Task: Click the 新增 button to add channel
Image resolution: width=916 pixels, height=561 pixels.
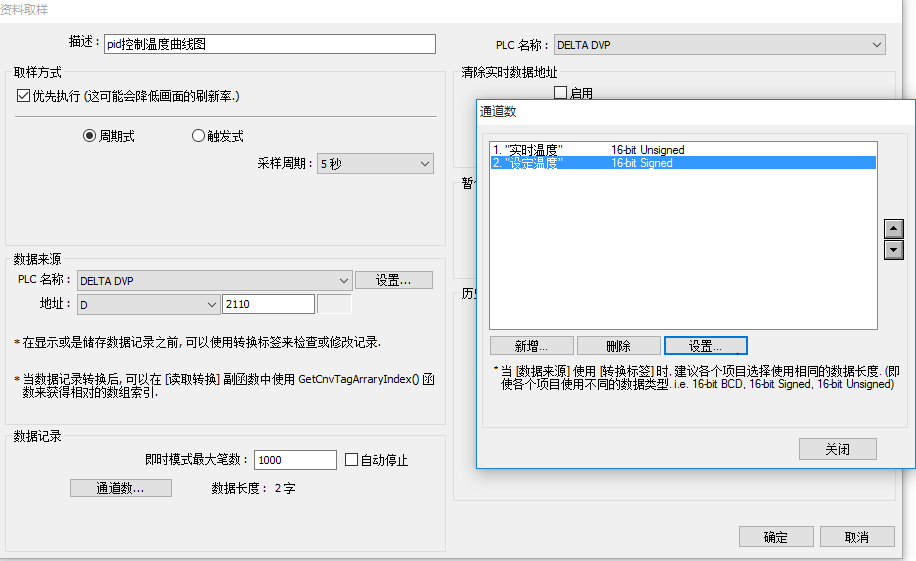Action: (x=532, y=345)
